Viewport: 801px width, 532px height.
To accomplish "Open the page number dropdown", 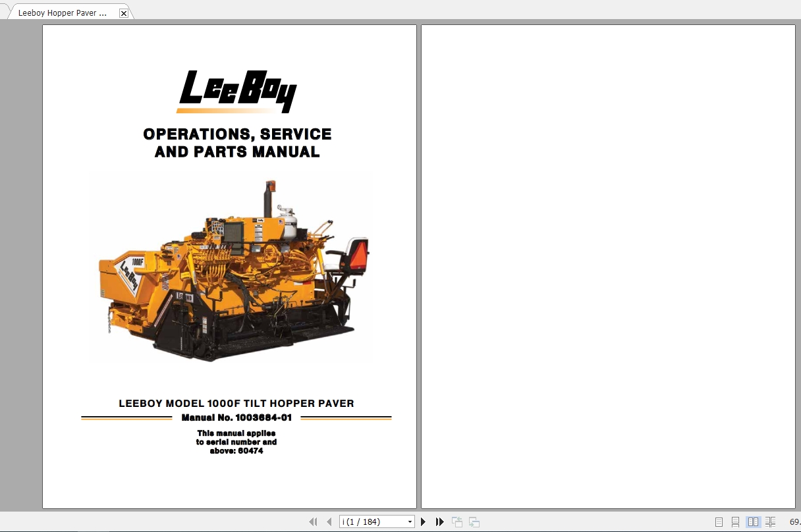I will coord(410,522).
